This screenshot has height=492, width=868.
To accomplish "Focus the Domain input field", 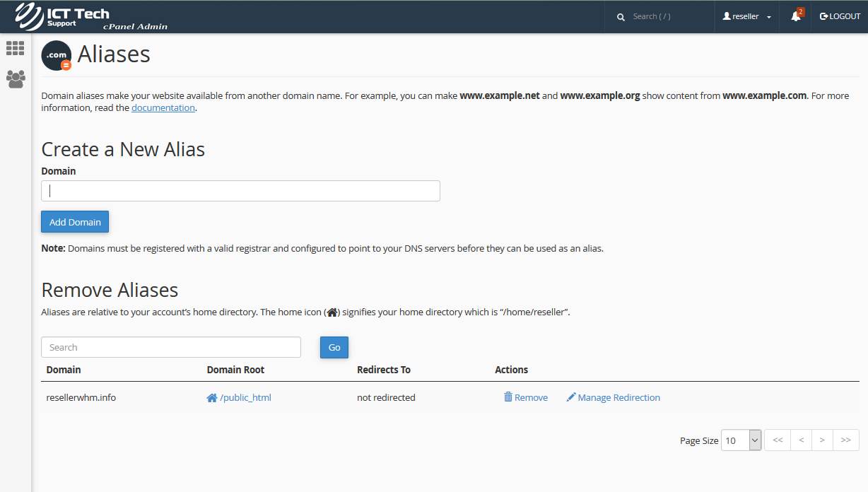I will click(240, 191).
